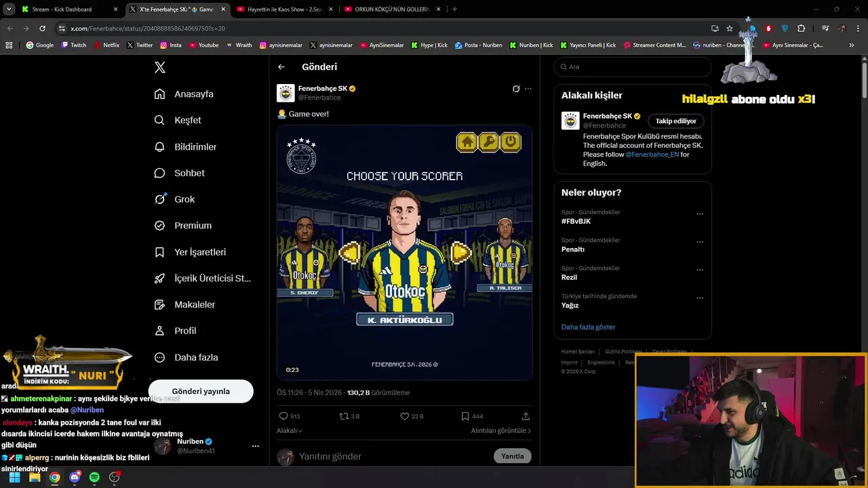Toggle the Takip ediliyor follow button
This screenshot has height=488, width=868.
point(675,121)
